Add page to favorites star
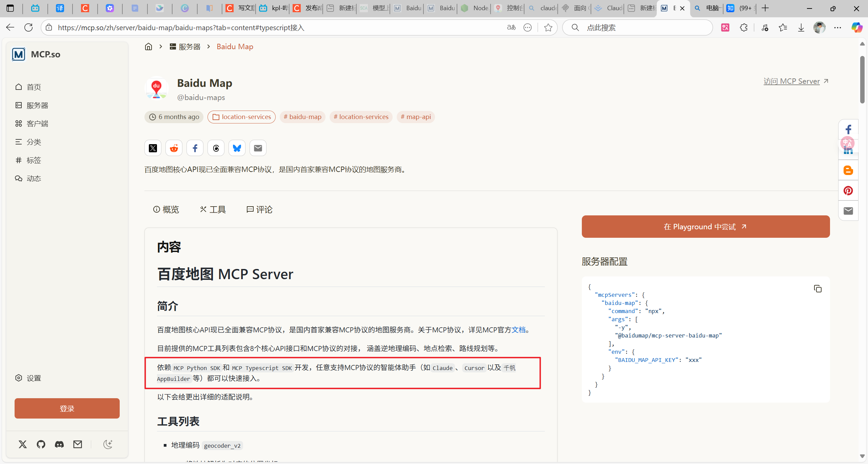 (548, 27)
